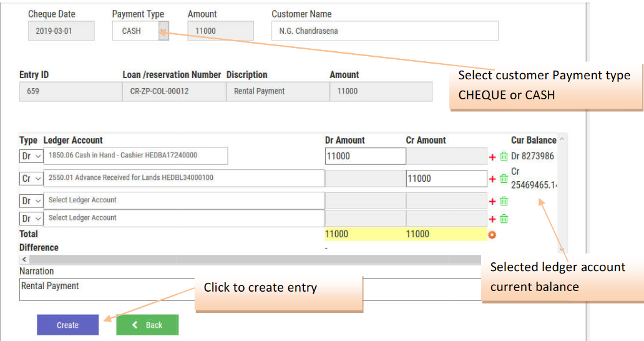Click trash icon on fourth ledger row

[x=504, y=219]
